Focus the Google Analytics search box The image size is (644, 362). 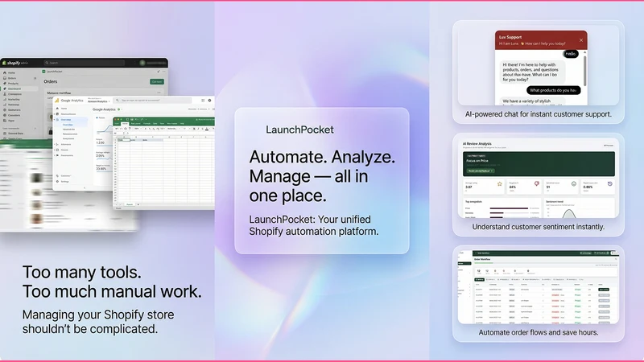pyautogui.click(x=152, y=100)
